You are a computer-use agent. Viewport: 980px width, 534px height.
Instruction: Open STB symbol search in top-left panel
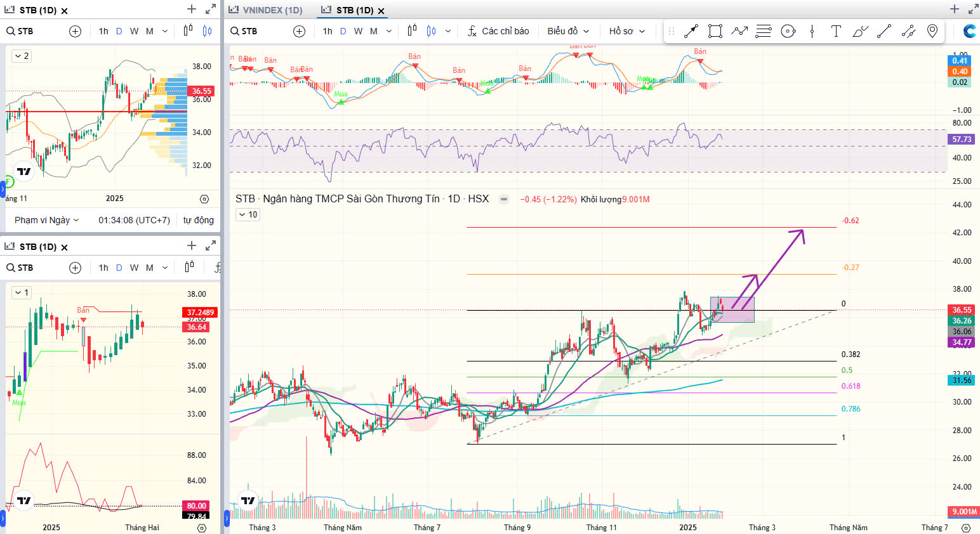(20, 31)
